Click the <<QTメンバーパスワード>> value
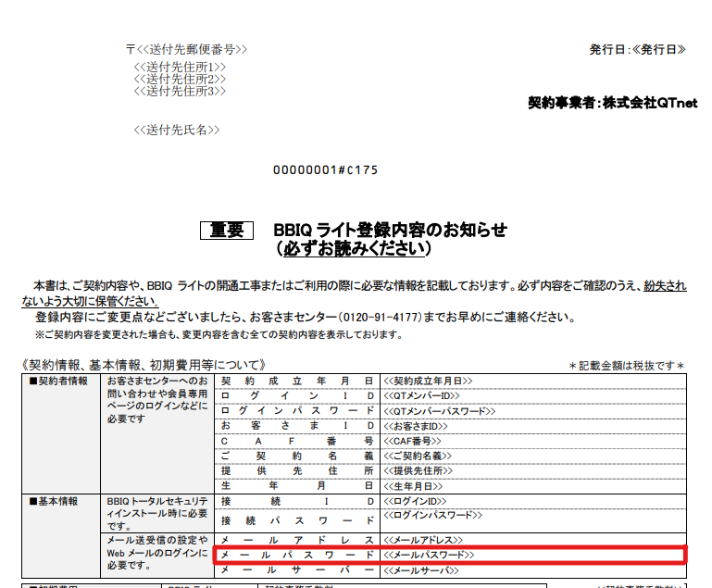 [x=439, y=411]
